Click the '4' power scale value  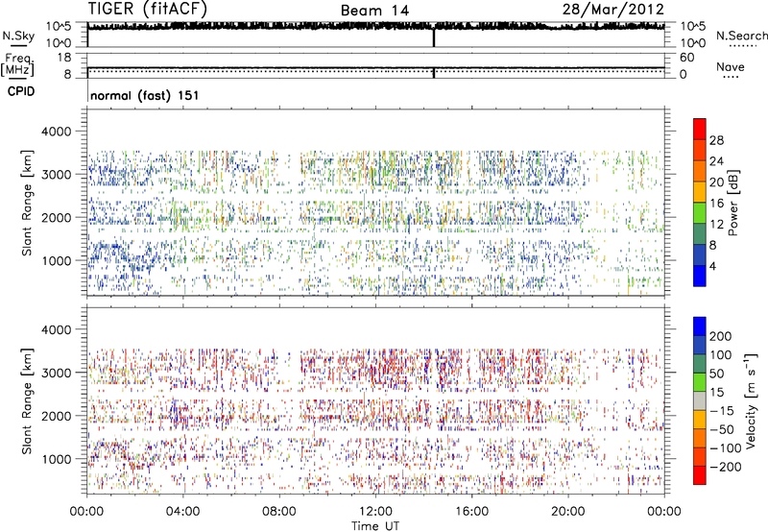pyautogui.click(x=712, y=266)
